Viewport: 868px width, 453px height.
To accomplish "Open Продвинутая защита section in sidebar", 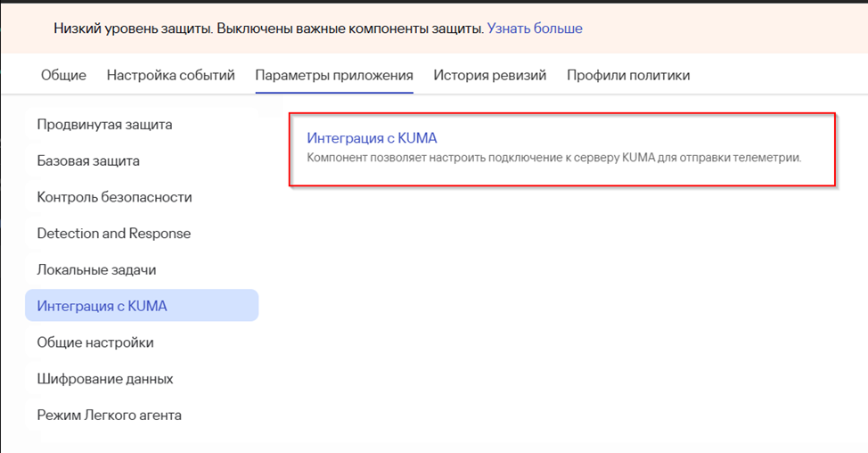I will pos(104,124).
